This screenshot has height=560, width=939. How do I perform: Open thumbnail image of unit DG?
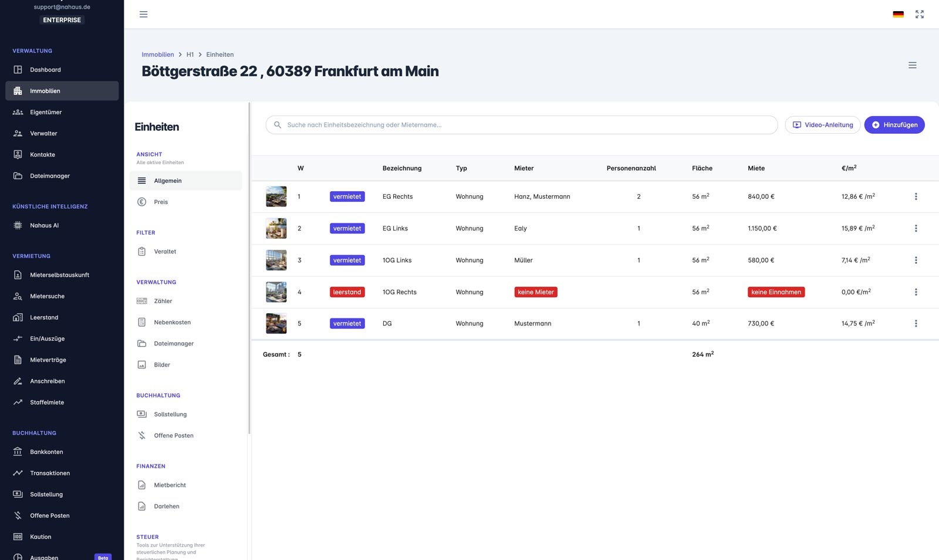click(276, 324)
